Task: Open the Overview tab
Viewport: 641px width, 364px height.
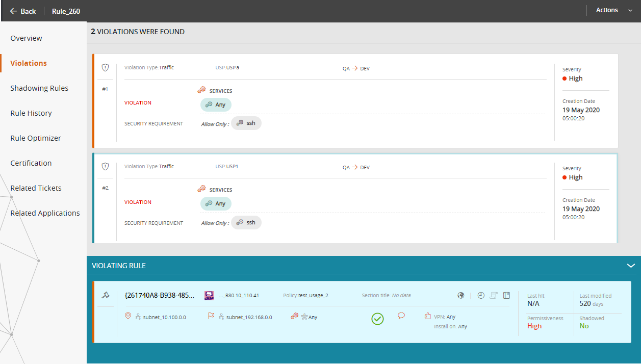Action: (27, 38)
